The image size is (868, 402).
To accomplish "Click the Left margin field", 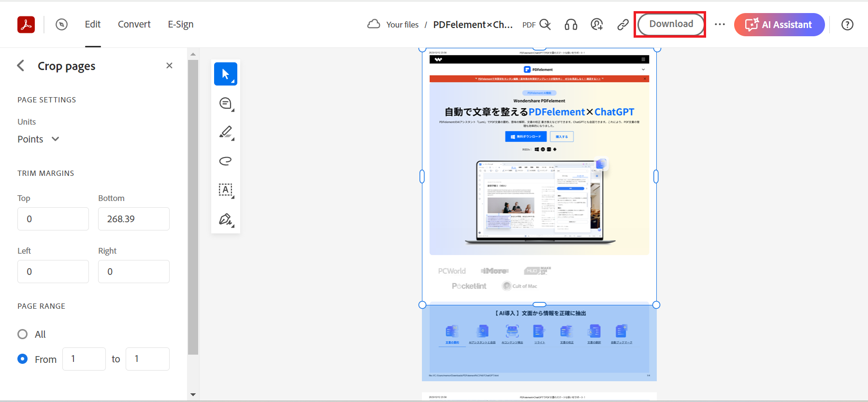I will point(53,272).
